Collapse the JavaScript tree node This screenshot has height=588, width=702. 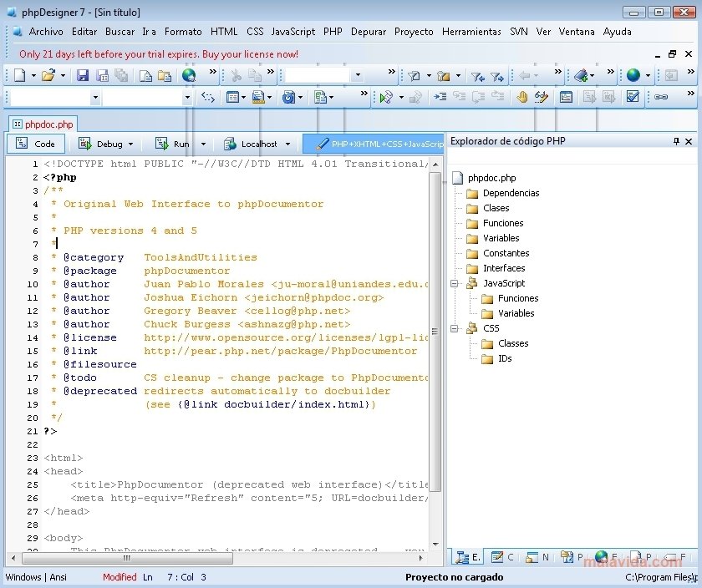(x=455, y=283)
